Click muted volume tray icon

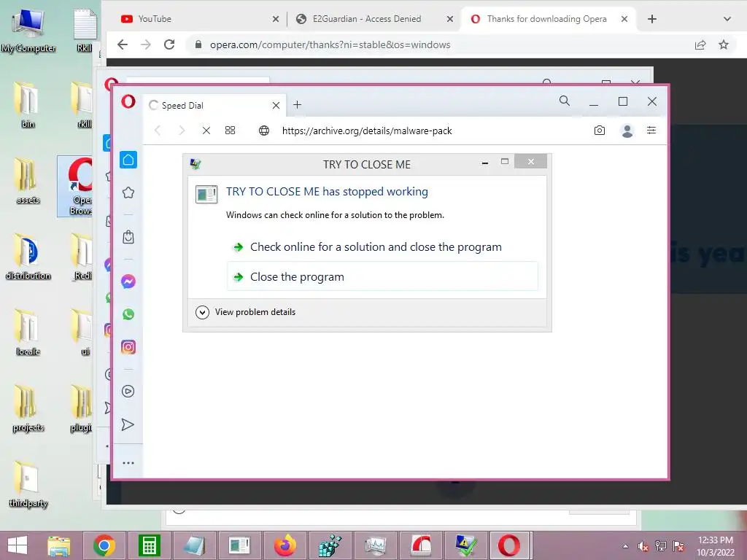pyautogui.click(x=643, y=546)
